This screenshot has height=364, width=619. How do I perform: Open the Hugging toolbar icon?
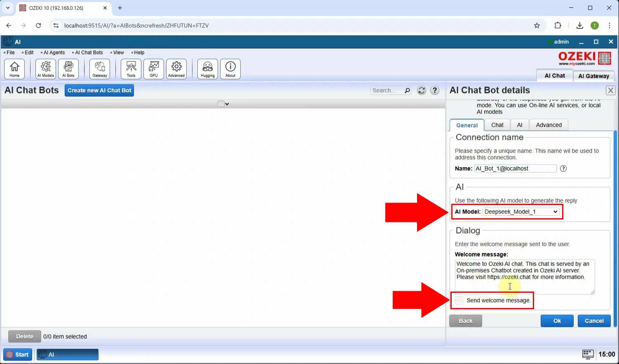208,69
